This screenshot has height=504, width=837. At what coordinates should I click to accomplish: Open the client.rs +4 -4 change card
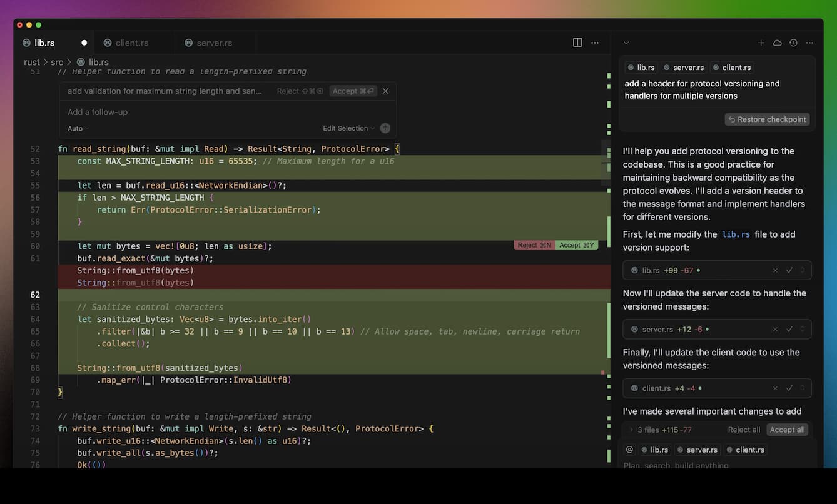(717, 388)
